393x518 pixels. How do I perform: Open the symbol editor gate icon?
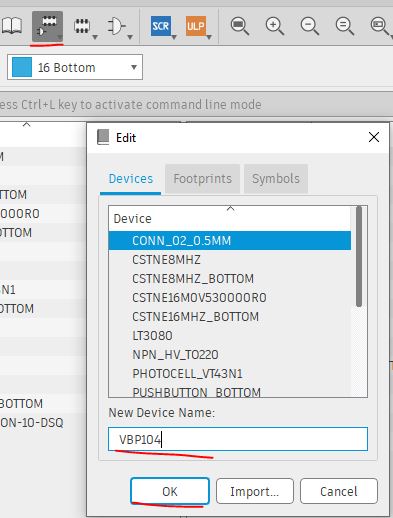coord(116,26)
